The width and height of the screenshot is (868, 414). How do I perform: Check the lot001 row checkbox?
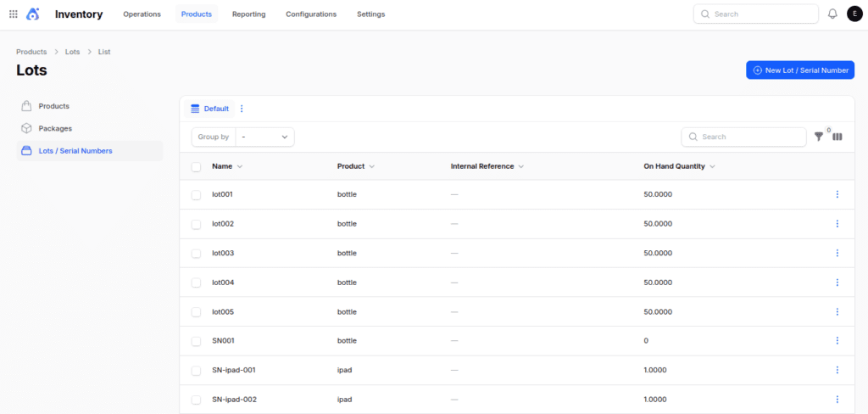tap(196, 194)
